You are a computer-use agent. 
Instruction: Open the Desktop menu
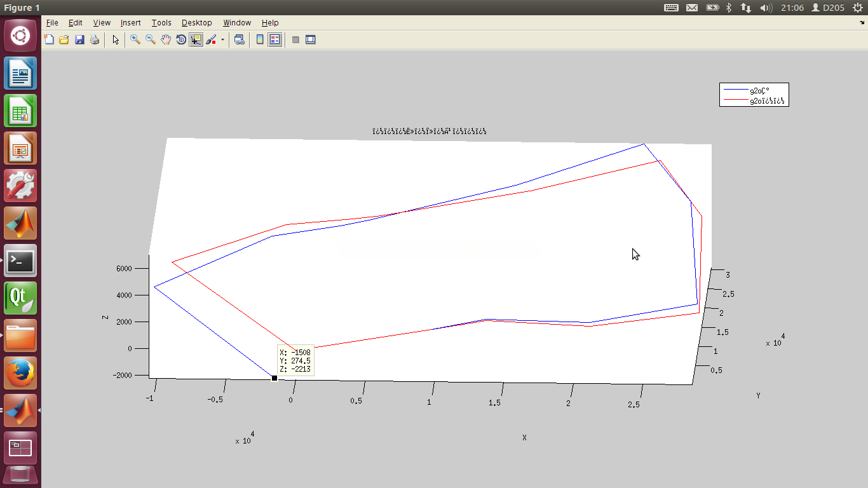(x=197, y=22)
